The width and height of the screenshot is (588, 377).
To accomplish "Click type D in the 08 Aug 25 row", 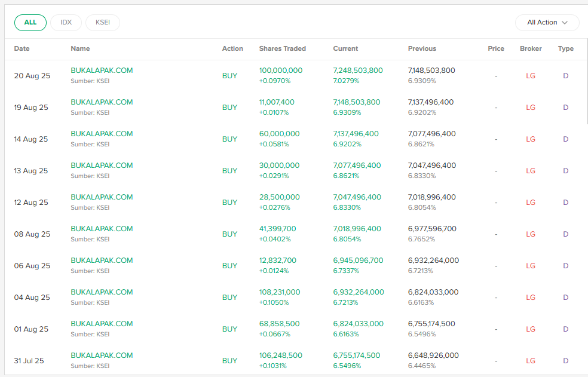I will point(565,234).
